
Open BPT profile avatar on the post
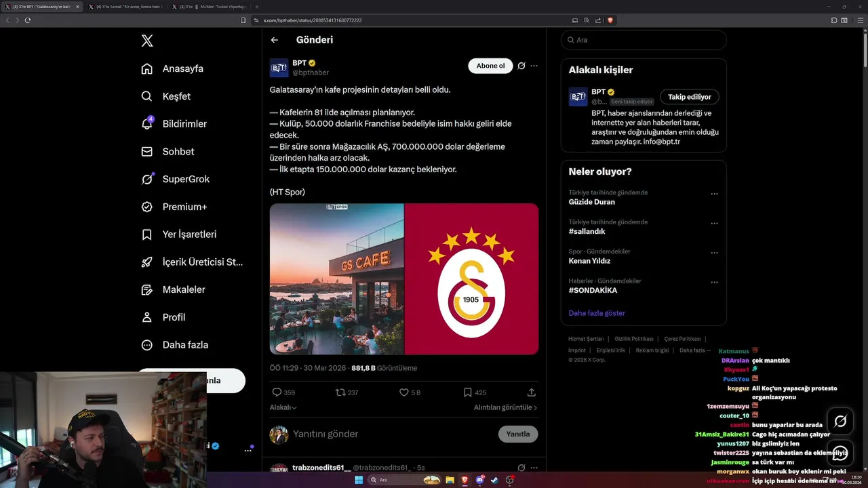[279, 68]
